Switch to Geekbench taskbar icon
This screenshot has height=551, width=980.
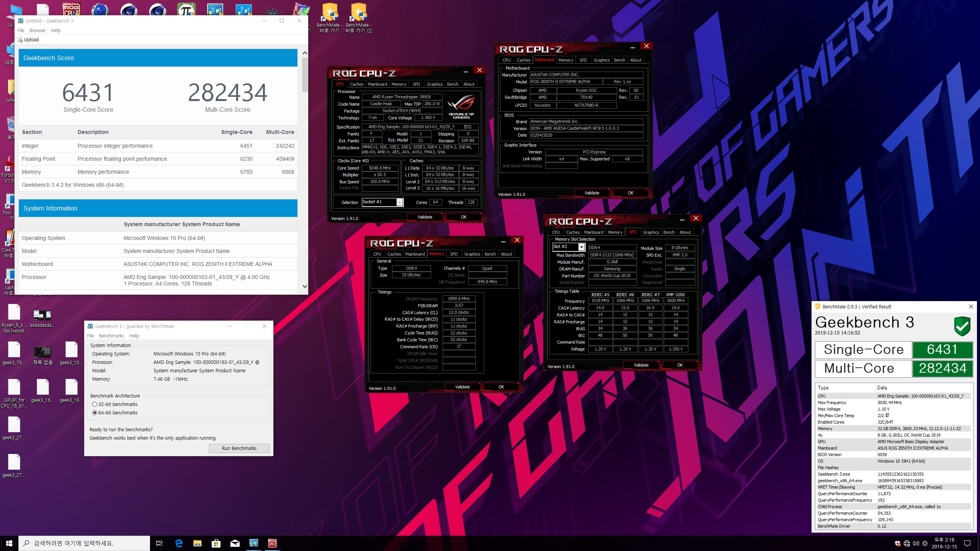tap(253, 543)
